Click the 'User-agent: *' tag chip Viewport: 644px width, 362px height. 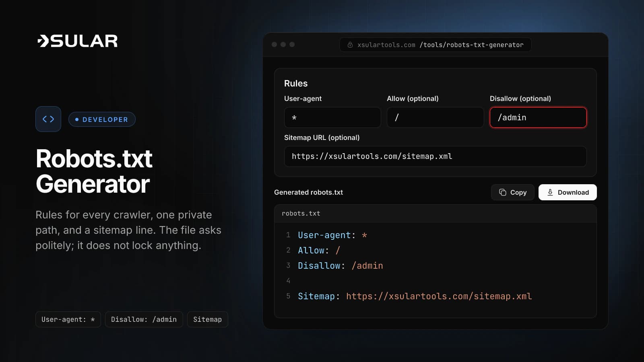point(68,319)
